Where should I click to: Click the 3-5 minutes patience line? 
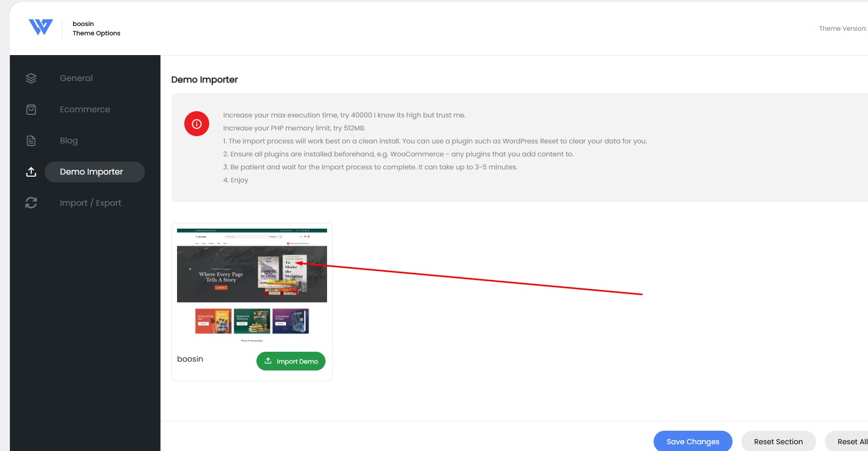pos(370,167)
